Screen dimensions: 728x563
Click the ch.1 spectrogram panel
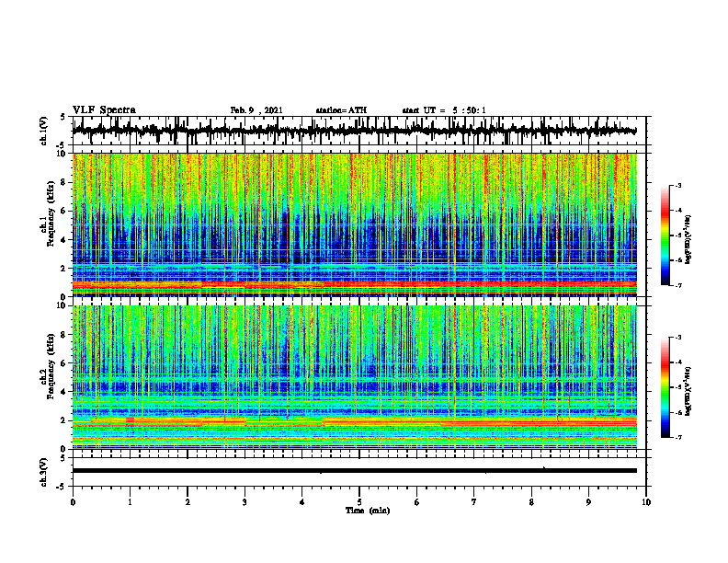(x=354, y=224)
